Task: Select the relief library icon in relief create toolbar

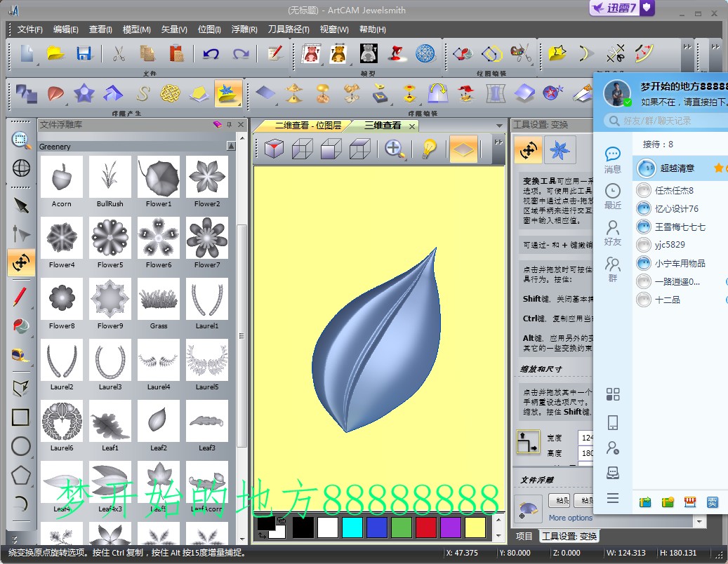Action: point(227,94)
